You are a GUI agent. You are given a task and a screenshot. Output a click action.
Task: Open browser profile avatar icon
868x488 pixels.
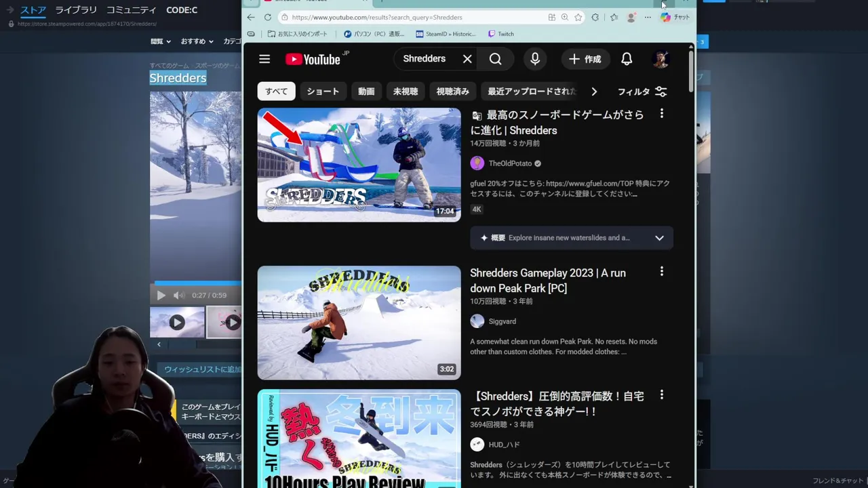coord(631,17)
